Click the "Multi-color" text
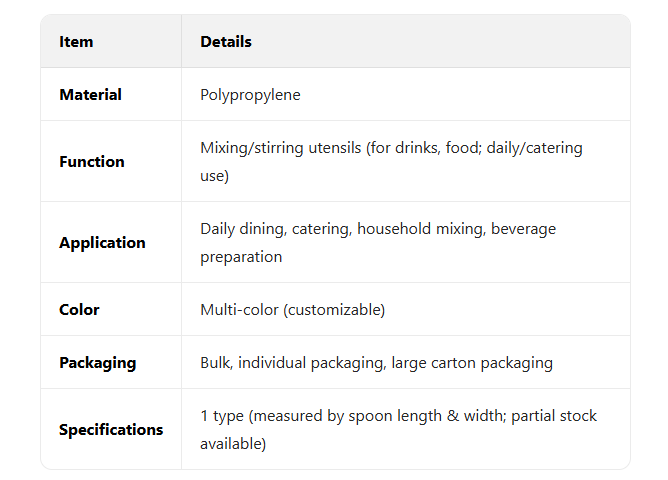The height and width of the screenshot is (480, 668). click(240, 310)
